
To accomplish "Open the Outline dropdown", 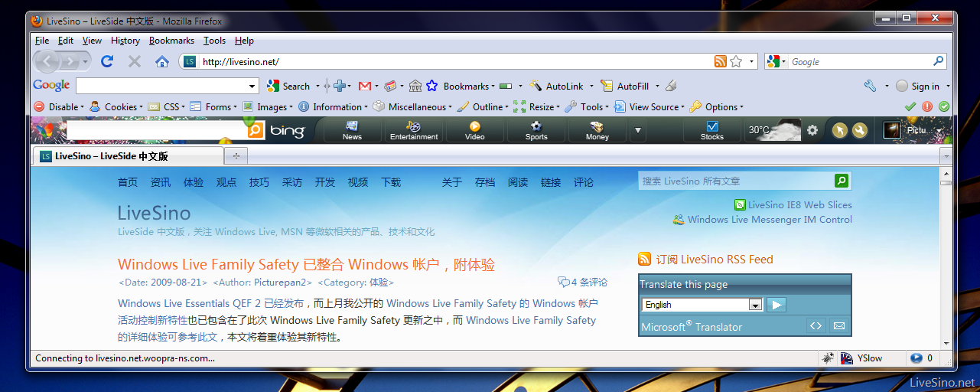I will click(x=483, y=106).
